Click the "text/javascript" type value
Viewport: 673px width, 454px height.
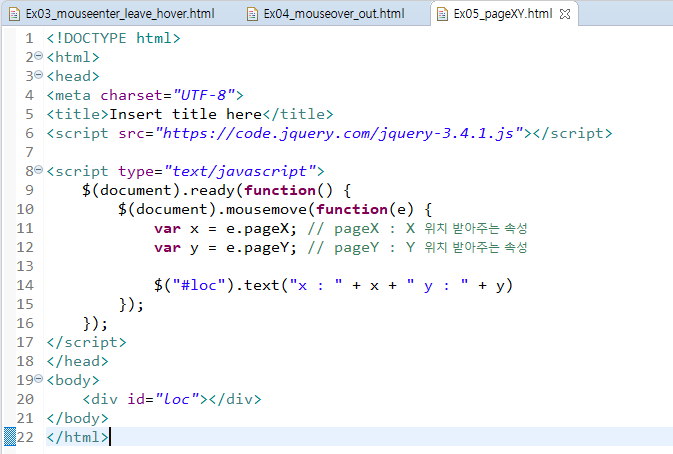[240, 171]
